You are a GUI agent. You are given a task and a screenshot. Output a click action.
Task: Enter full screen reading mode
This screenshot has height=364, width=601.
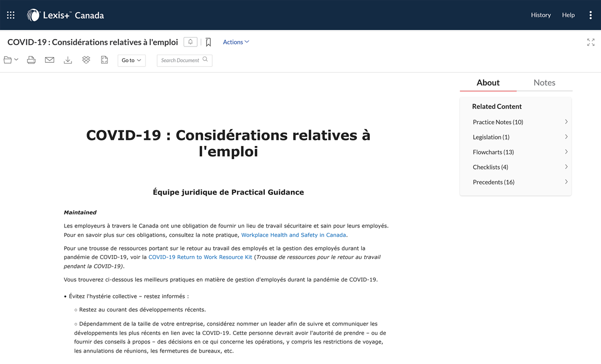[591, 42]
